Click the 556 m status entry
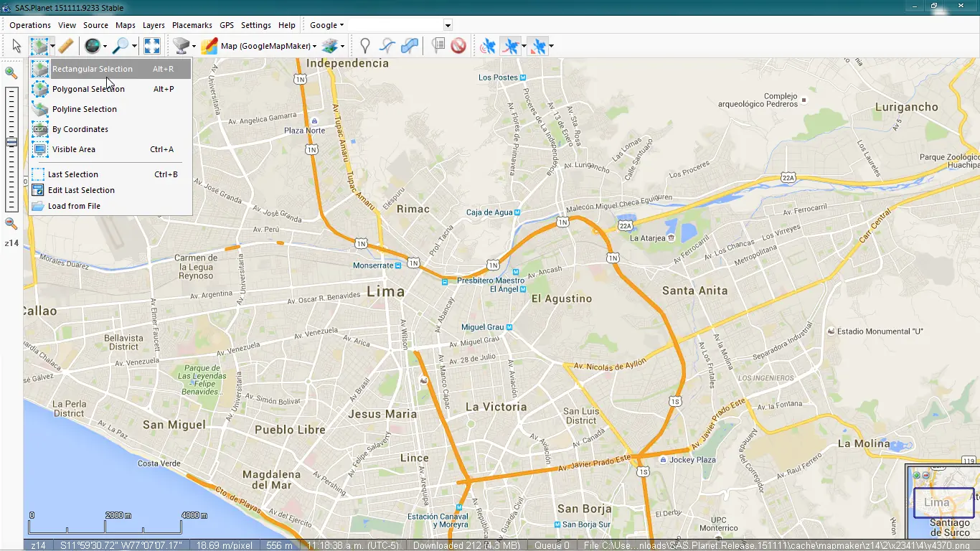This screenshot has width=980, height=551. click(x=279, y=545)
